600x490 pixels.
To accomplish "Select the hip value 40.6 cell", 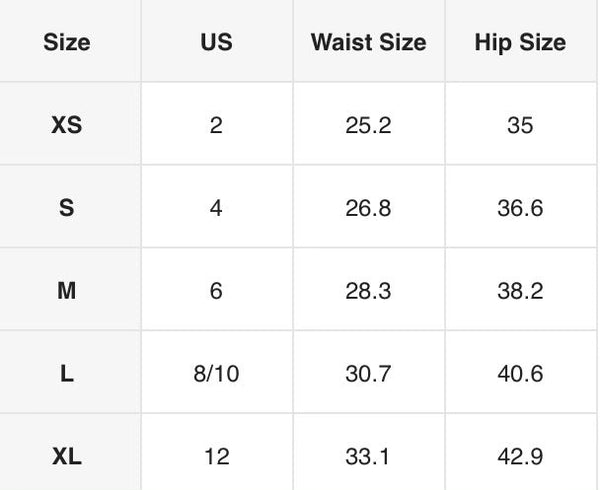I will pos(520,373).
